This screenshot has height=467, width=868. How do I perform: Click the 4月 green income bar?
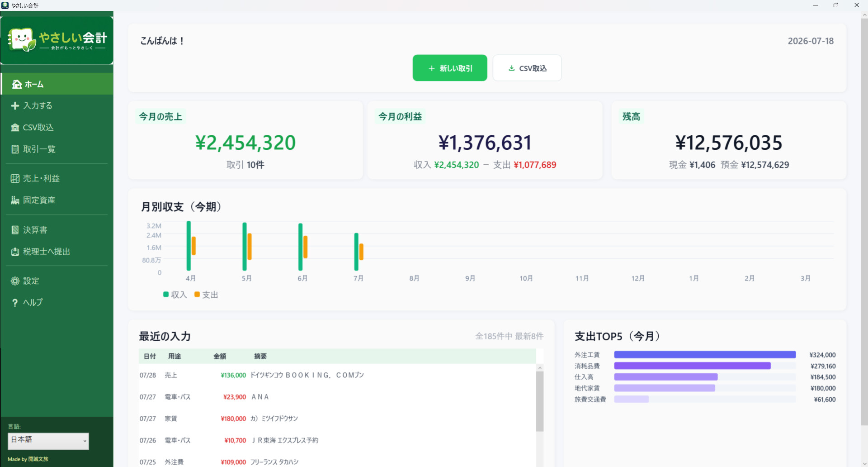(189, 246)
